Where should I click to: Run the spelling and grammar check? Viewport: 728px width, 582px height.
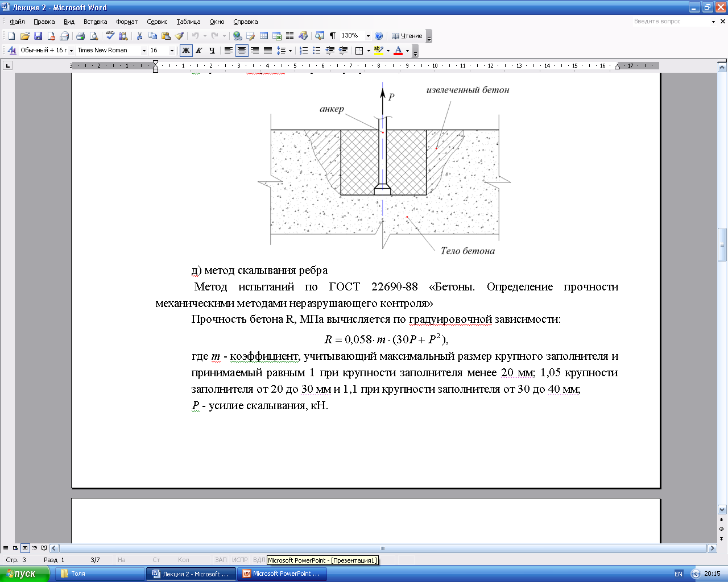110,36
